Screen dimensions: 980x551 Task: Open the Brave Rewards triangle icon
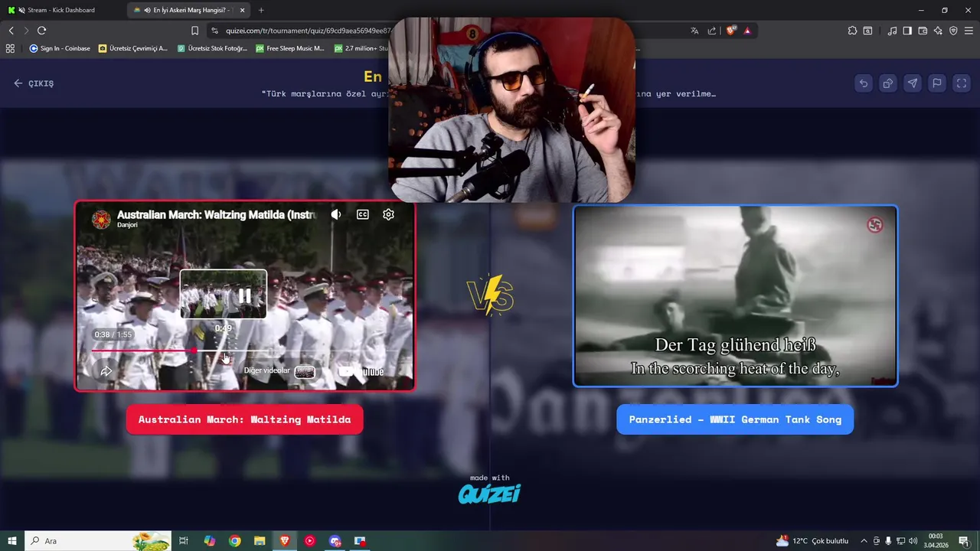point(747,31)
